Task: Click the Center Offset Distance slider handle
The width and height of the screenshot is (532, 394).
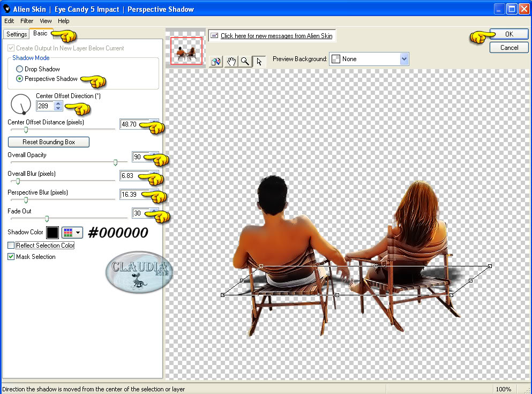Action: click(26, 130)
